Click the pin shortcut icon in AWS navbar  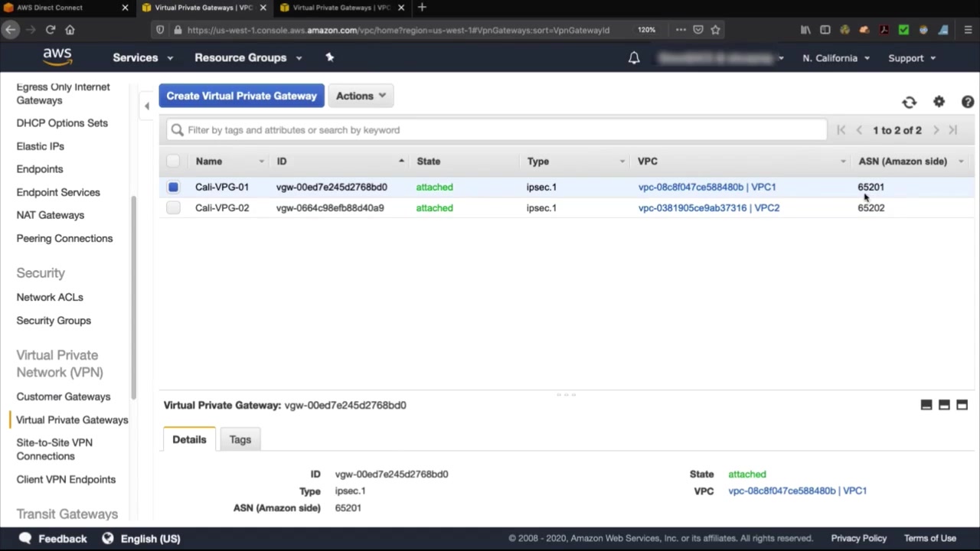[x=330, y=57]
